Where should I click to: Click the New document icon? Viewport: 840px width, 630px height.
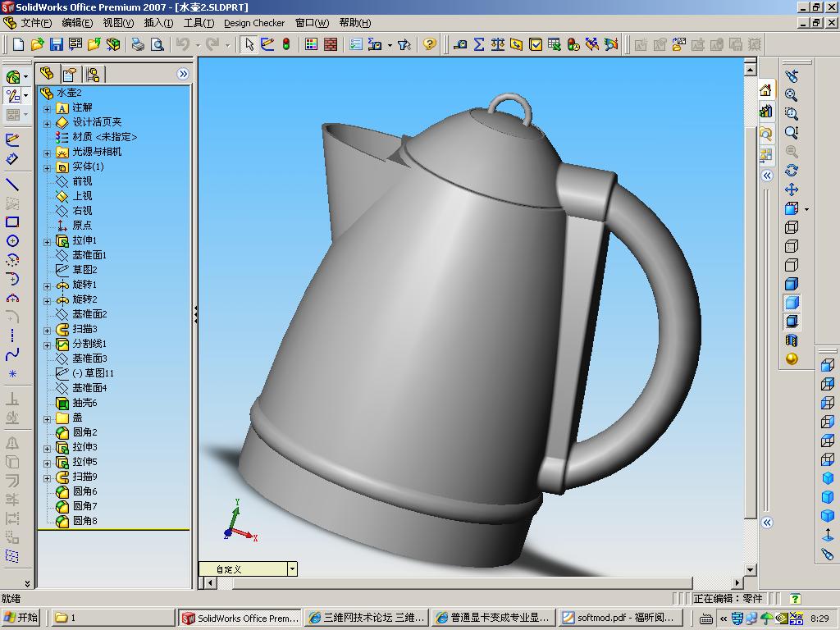click(x=18, y=44)
